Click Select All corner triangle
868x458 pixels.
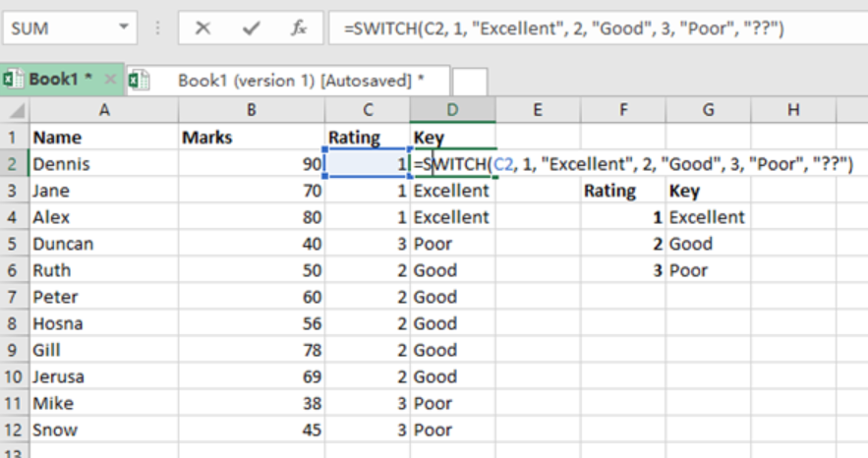16,110
